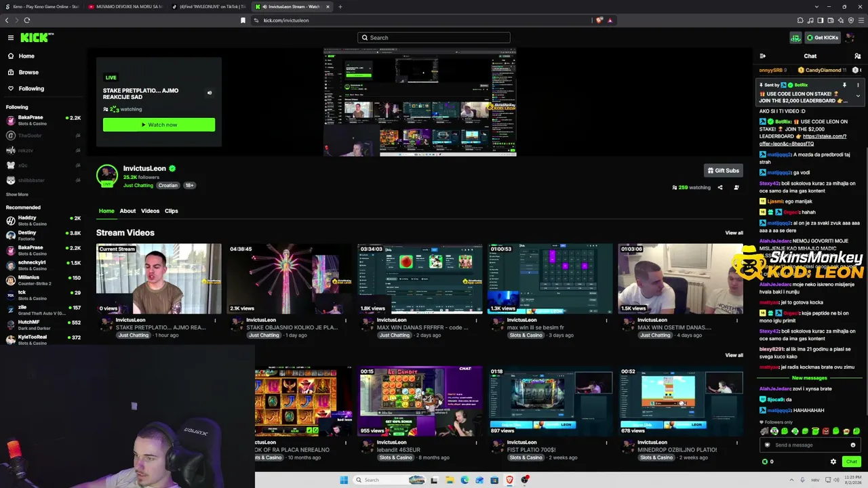Mute the stream preview sound
Image resolution: width=868 pixels, height=488 pixels.
(210, 93)
